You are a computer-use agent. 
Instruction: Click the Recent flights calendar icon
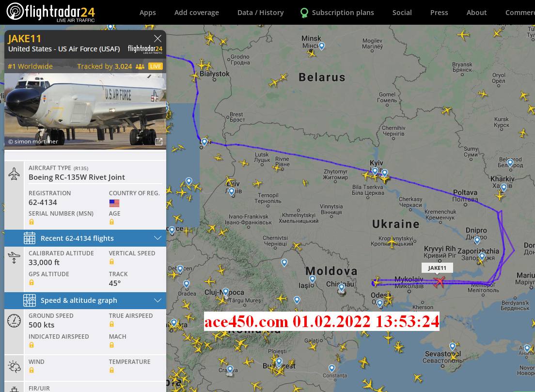tap(30, 238)
